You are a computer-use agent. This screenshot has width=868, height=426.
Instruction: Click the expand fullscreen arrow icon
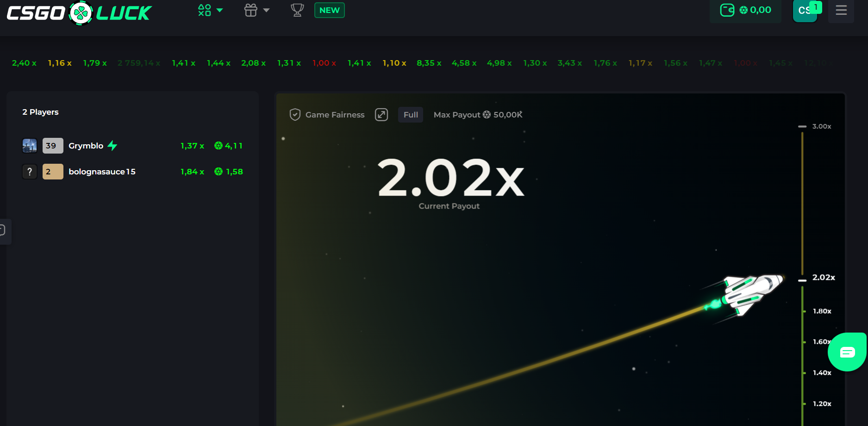[381, 115]
